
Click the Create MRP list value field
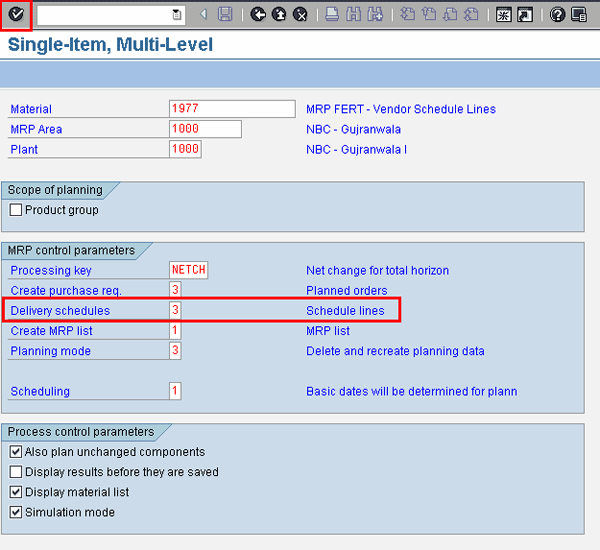tap(175, 330)
